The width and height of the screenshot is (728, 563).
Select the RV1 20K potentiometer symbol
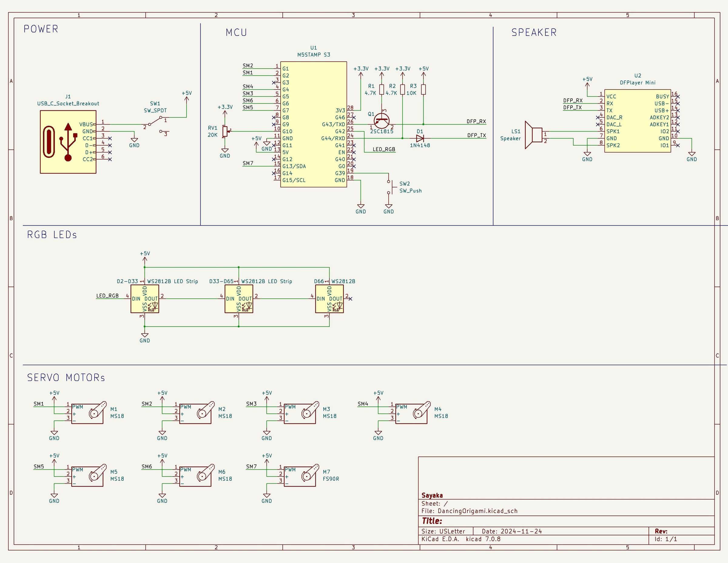[x=225, y=131]
